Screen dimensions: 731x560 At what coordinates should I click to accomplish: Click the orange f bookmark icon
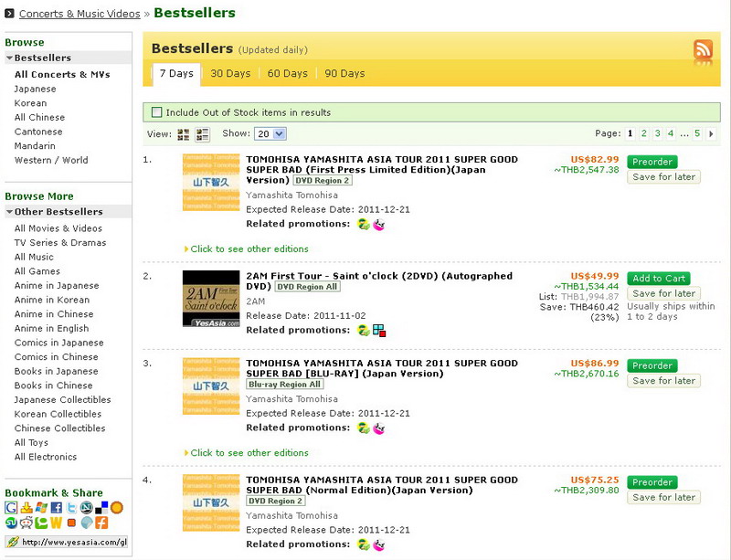[x=101, y=523]
